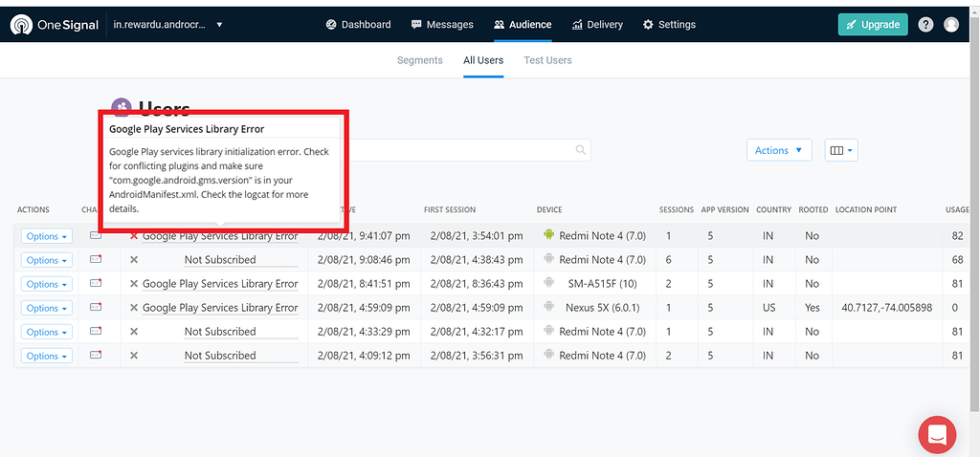The image size is (980, 457).
Task: Click the device text Nexus 5X (6.0.1)
Action: click(x=603, y=308)
